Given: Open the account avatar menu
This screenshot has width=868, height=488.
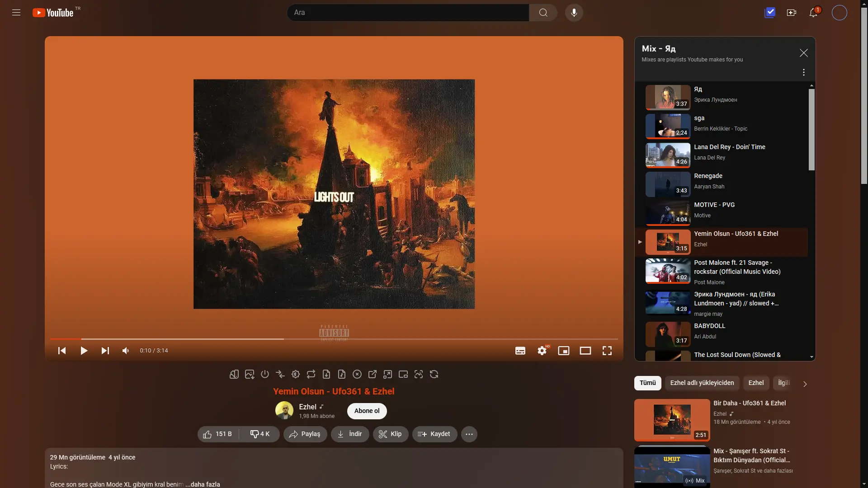Looking at the screenshot, I should (840, 13).
